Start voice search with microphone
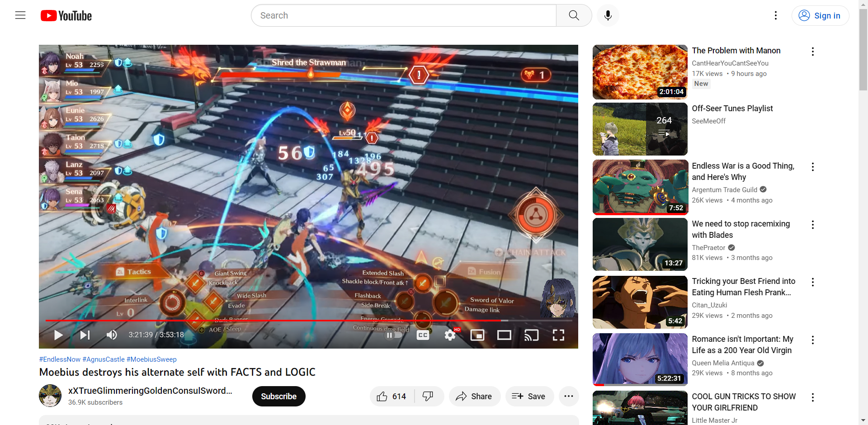The image size is (868, 425). (x=608, y=15)
